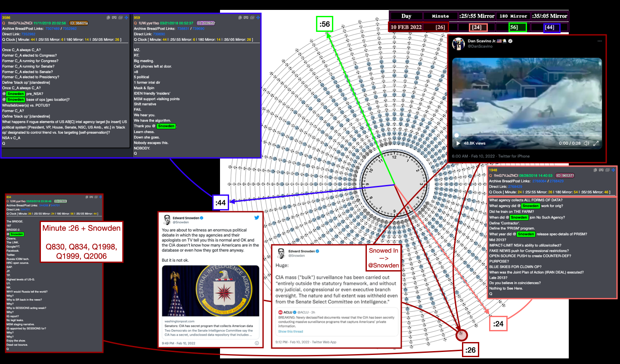
Task: Click highlighted Snowden in 'base of ops' line
Action: pyautogui.click(x=15, y=99)
